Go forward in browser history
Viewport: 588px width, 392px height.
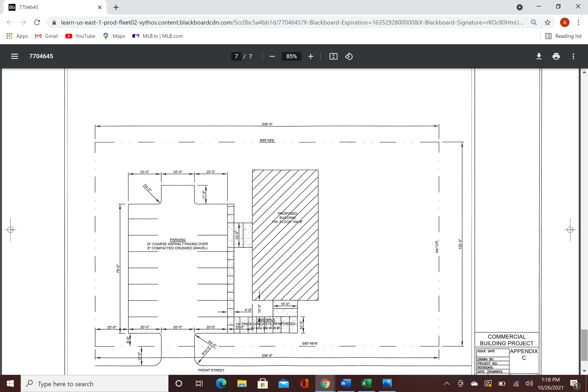tap(23, 22)
